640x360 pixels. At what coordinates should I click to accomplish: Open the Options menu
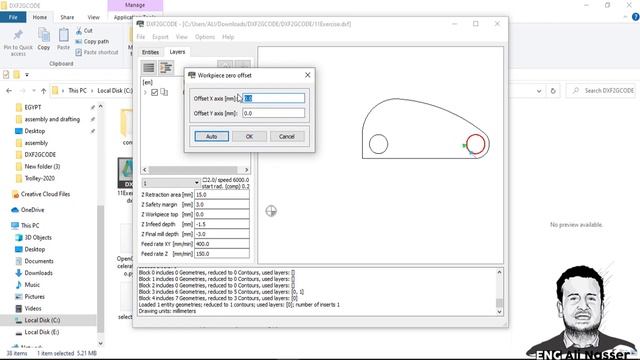pyautogui.click(x=205, y=37)
